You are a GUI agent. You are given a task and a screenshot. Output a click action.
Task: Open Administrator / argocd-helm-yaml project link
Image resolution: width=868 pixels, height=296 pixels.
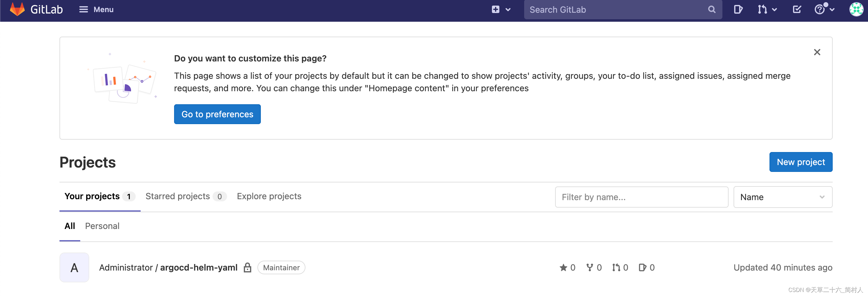pyautogui.click(x=168, y=267)
